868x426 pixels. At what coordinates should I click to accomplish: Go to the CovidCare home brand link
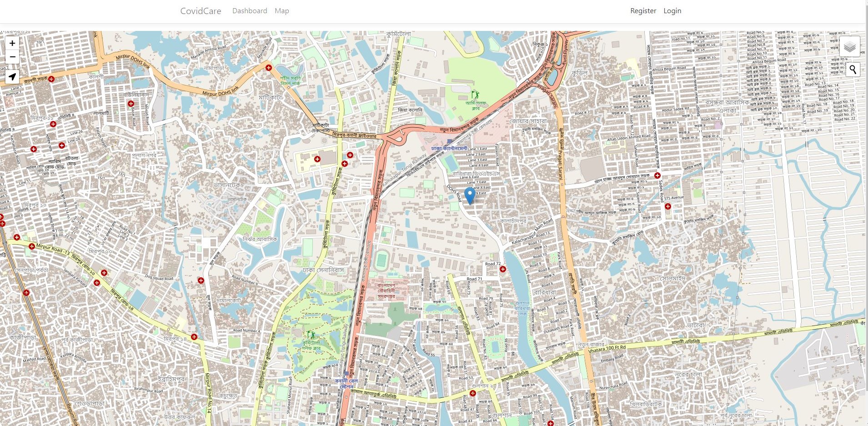[201, 11]
